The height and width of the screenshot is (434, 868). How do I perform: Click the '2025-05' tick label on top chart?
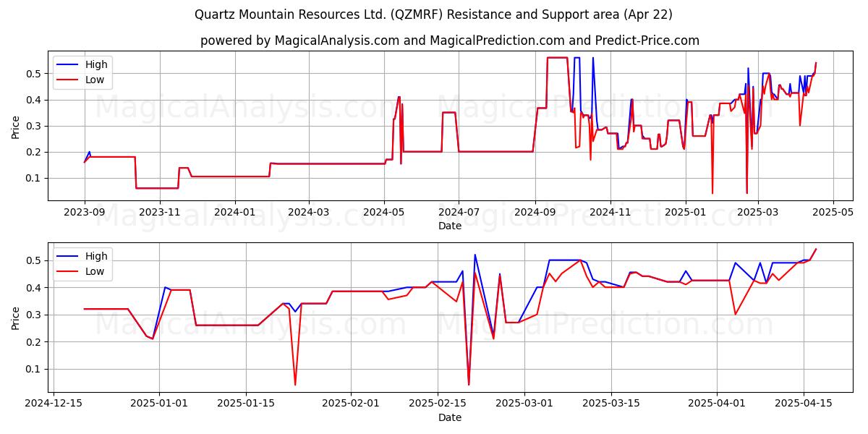(x=833, y=213)
